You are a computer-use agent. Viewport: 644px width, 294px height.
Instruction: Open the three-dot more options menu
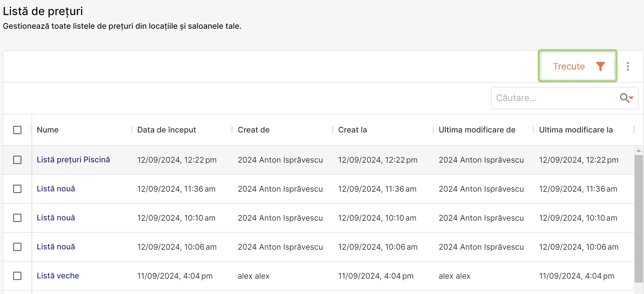628,66
